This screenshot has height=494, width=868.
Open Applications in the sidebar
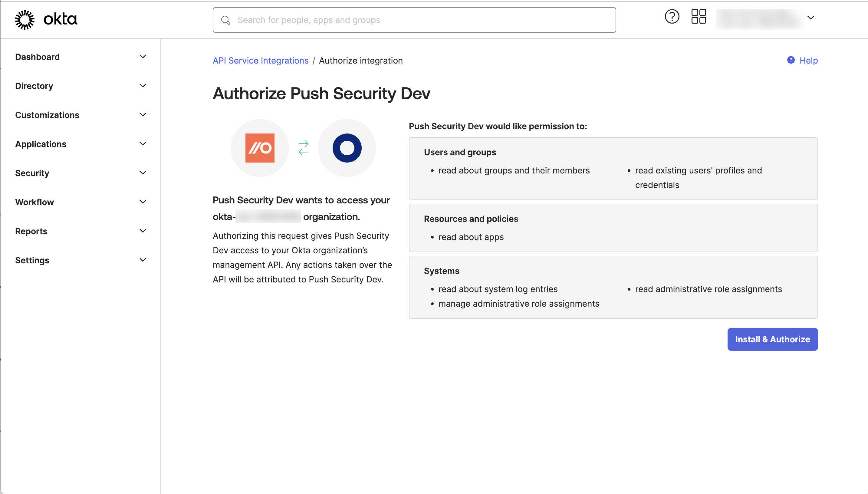pyautogui.click(x=41, y=144)
